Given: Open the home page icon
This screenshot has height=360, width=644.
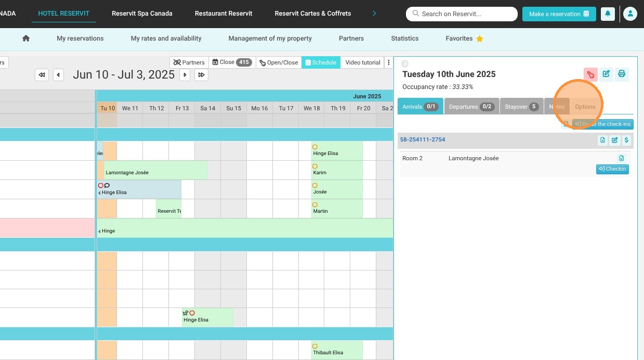Looking at the screenshot, I should point(26,38).
